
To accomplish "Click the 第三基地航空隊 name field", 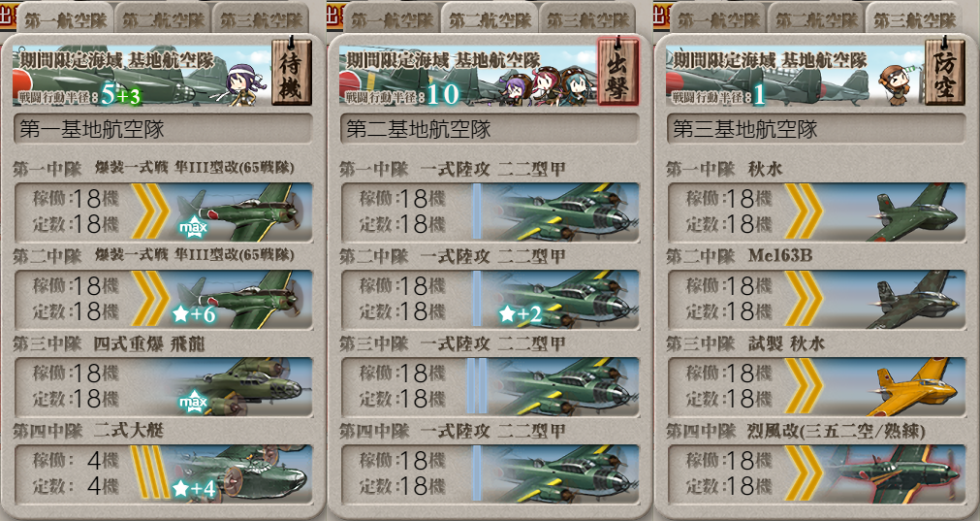I will [x=816, y=129].
